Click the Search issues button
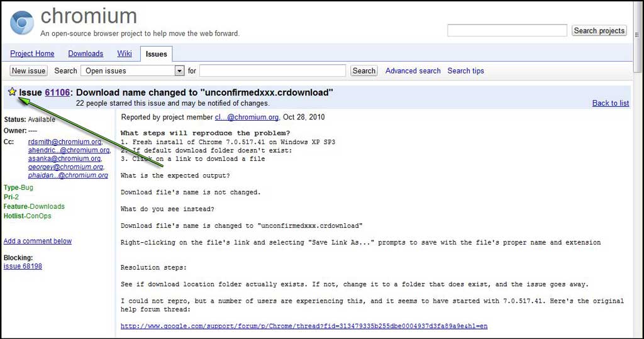644x339 pixels. tap(364, 70)
